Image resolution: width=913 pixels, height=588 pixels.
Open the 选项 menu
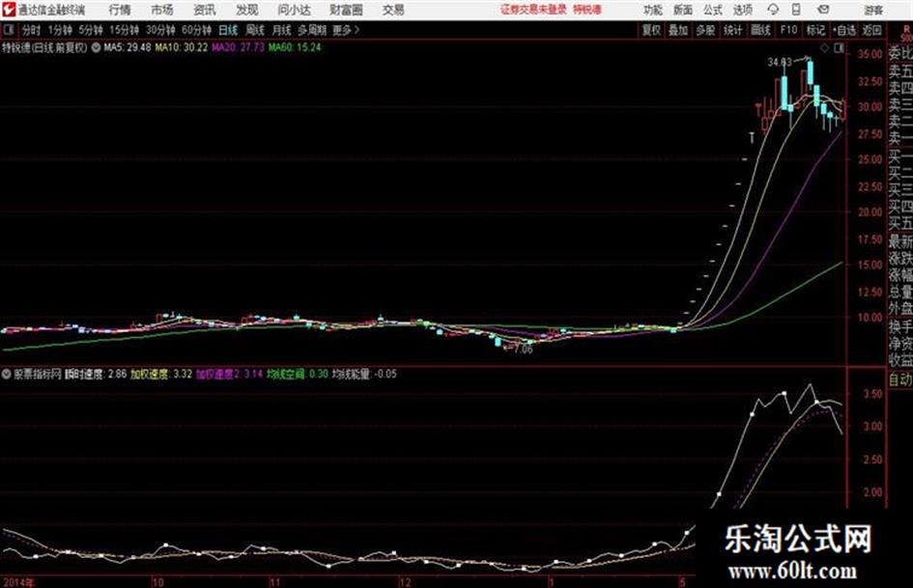pyautogui.click(x=742, y=10)
